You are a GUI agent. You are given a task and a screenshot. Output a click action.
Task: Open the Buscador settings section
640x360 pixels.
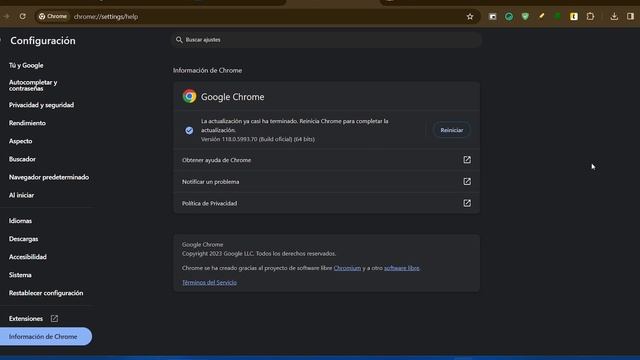tap(22, 159)
